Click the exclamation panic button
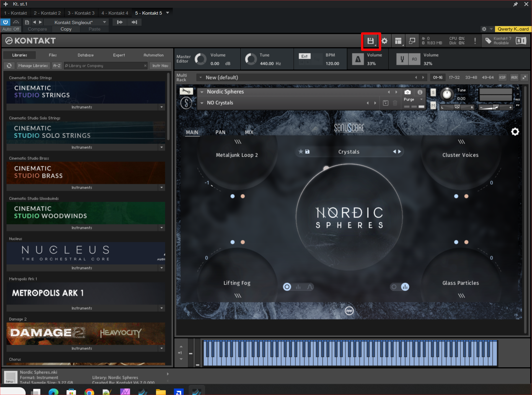The image size is (532, 395). [475, 41]
